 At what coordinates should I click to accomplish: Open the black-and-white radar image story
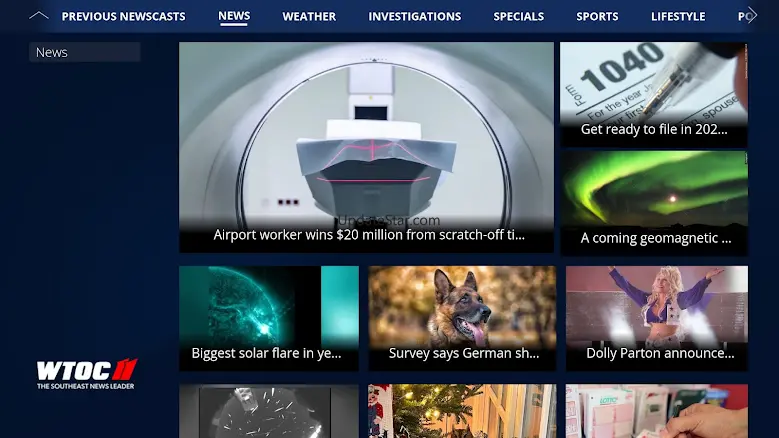(269, 411)
